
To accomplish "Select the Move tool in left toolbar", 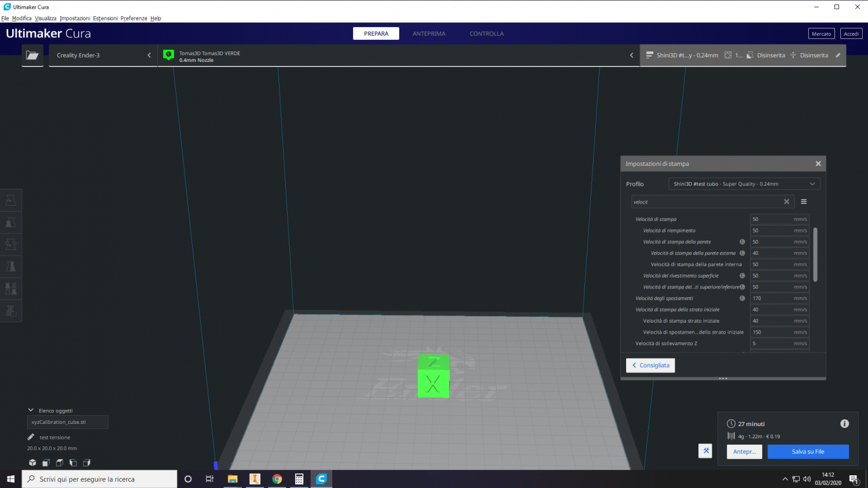I will 11,200.
